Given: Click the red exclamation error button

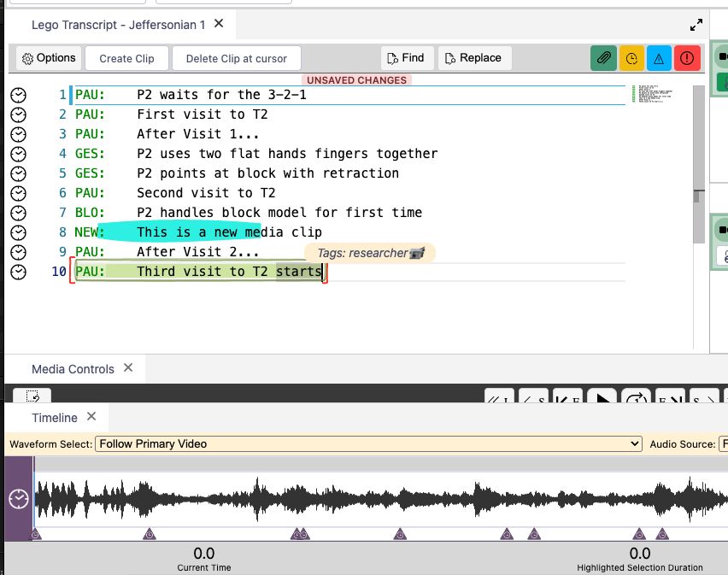Looking at the screenshot, I should pyautogui.click(x=687, y=58).
